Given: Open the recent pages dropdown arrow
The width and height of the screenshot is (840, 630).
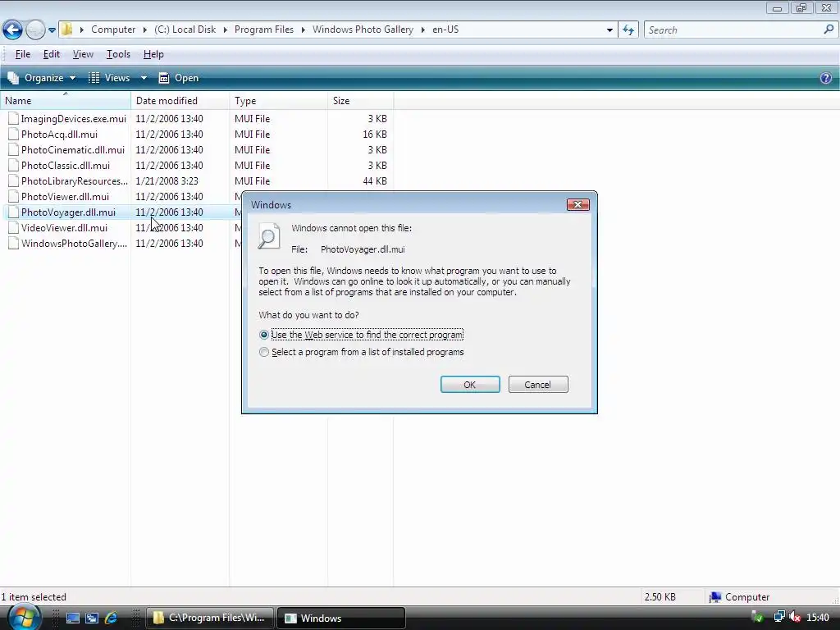Looking at the screenshot, I should coord(52,30).
